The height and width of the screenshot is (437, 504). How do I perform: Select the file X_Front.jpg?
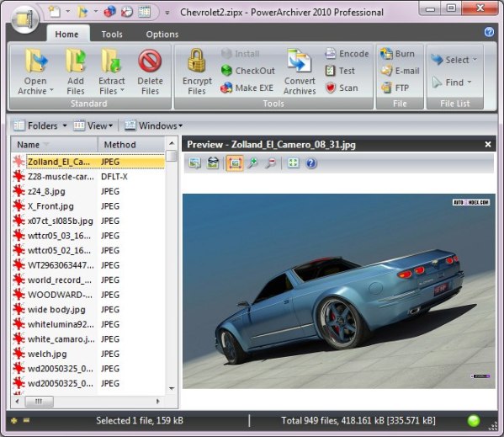50,206
